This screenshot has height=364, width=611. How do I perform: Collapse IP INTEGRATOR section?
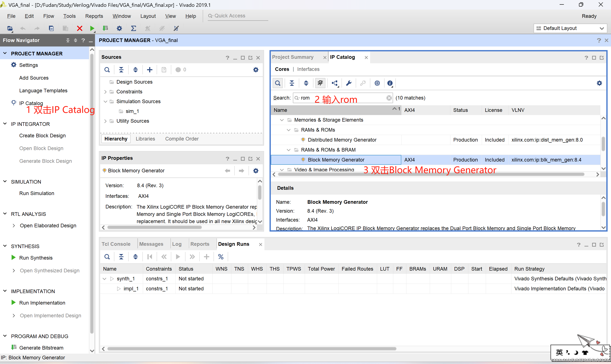[5, 124]
